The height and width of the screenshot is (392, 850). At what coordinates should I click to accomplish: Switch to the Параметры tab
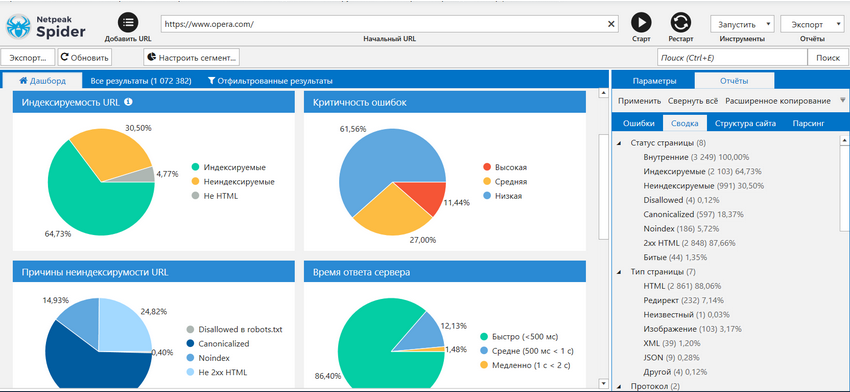(654, 81)
